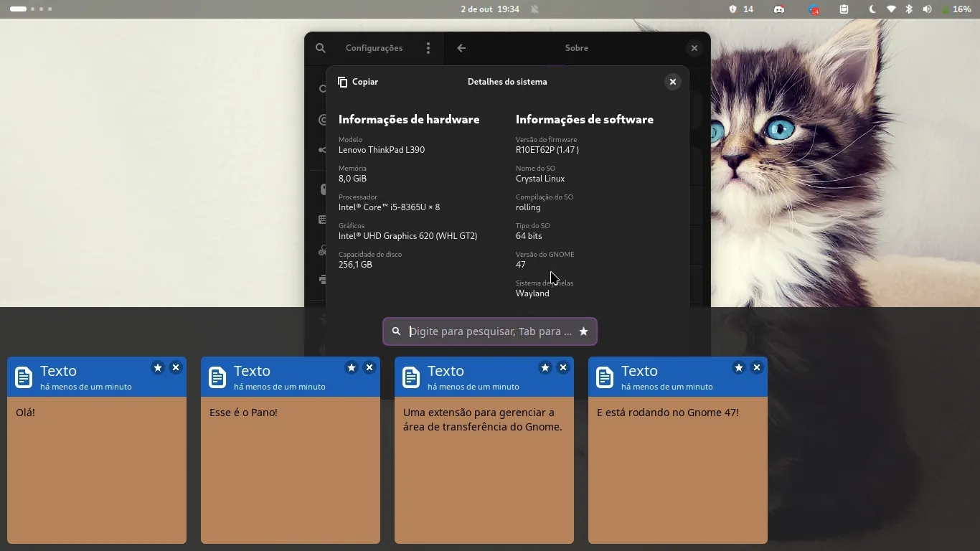Delete the 'E está rodando no Gnome 47!' card
This screenshot has width=980, height=551.
(757, 367)
